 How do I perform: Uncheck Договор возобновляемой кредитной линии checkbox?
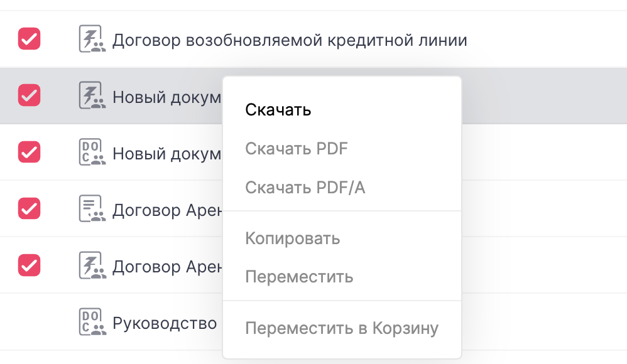29,39
